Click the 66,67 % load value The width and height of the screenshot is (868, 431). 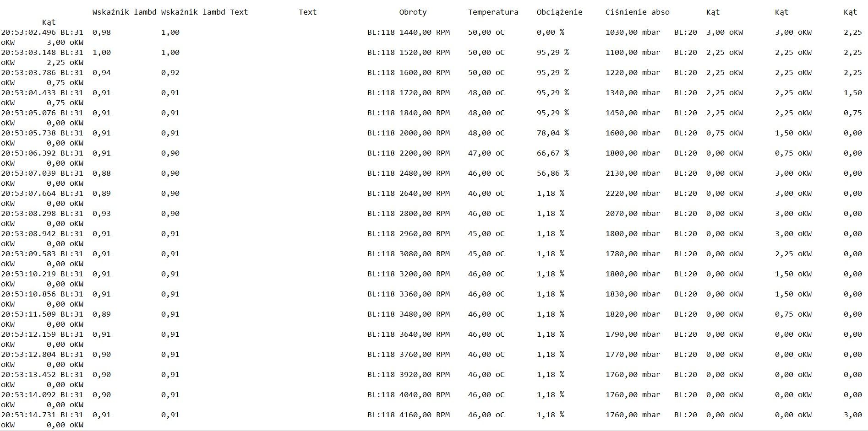[x=552, y=153]
